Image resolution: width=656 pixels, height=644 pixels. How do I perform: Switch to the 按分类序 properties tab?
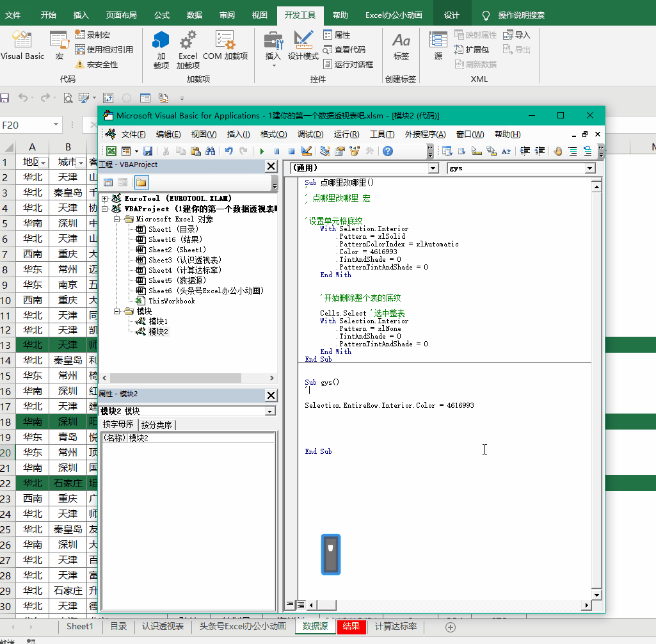tap(157, 425)
